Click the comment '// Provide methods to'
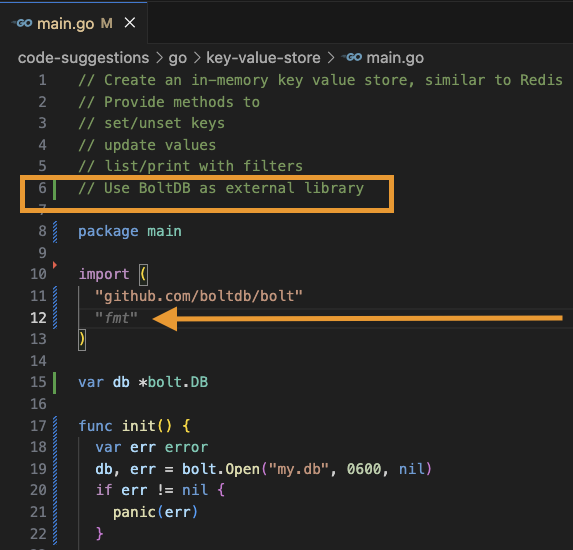The image size is (573, 550). pos(169,102)
